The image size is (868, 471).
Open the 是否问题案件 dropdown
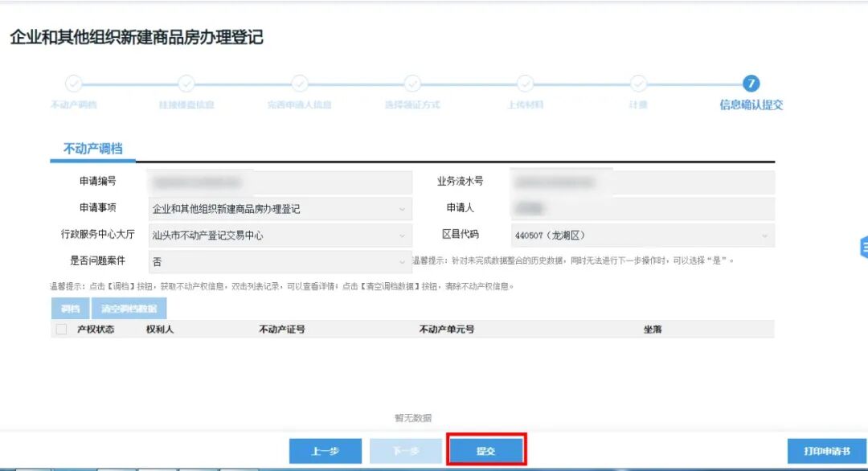pos(399,261)
